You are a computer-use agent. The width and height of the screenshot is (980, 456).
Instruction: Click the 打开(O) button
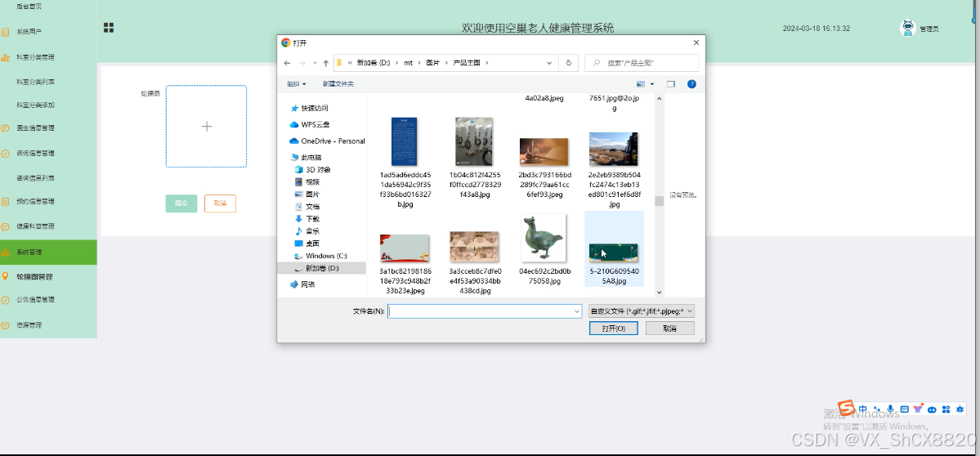[x=613, y=328]
